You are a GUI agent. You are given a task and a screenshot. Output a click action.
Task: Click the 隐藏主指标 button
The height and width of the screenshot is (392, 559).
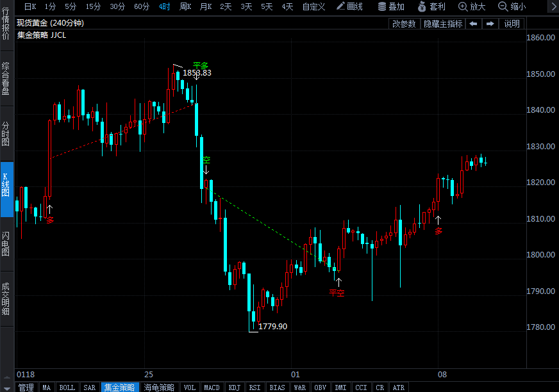(443, 24)
